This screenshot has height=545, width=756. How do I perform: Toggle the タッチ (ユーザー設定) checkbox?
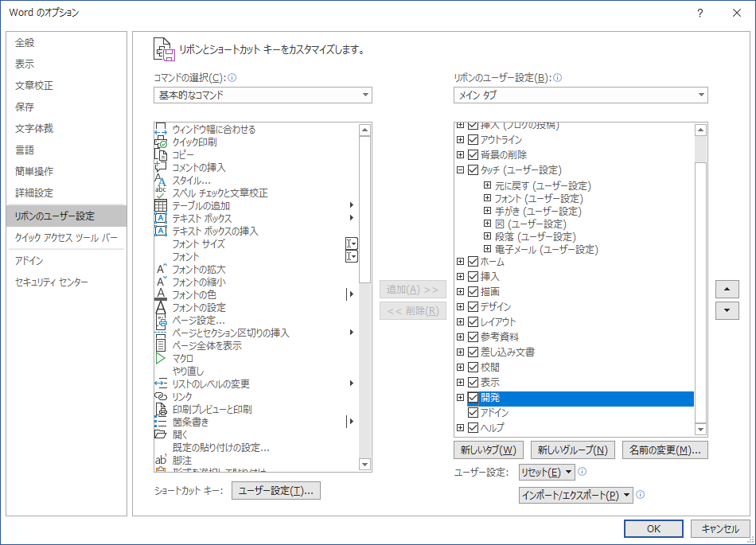[473, 169]
